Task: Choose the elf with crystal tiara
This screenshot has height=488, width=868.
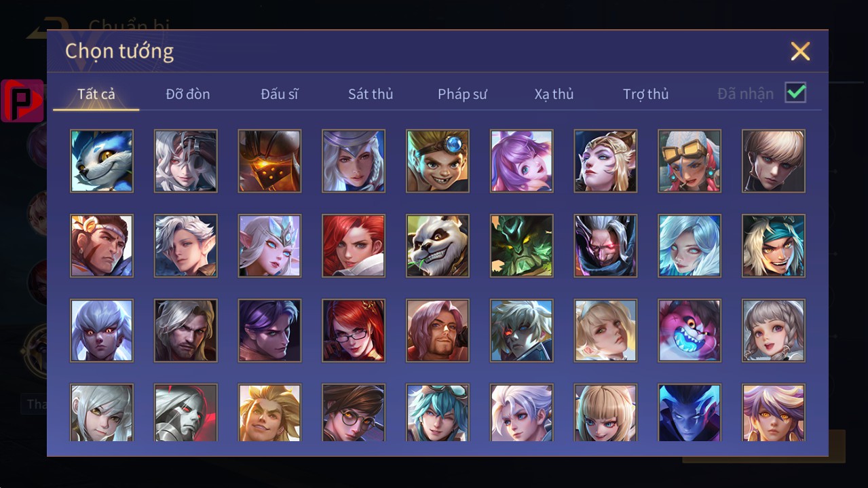Action: coord(269,246)
